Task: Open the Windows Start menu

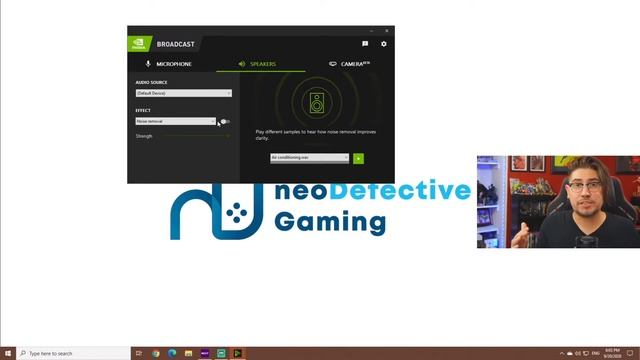Action: [x=8, y=353]
